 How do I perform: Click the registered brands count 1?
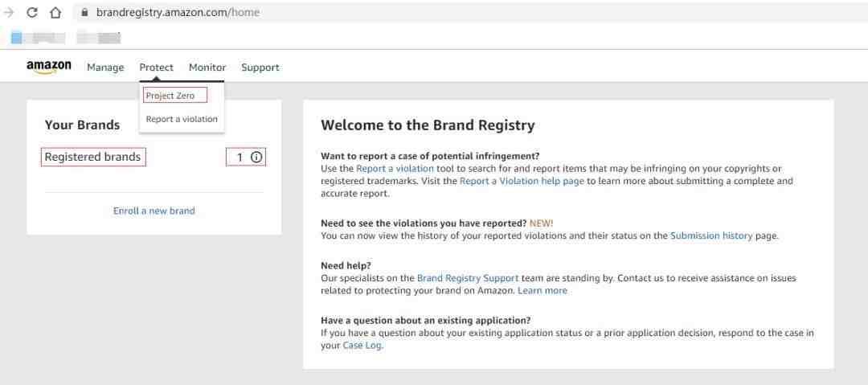[240, 158]
